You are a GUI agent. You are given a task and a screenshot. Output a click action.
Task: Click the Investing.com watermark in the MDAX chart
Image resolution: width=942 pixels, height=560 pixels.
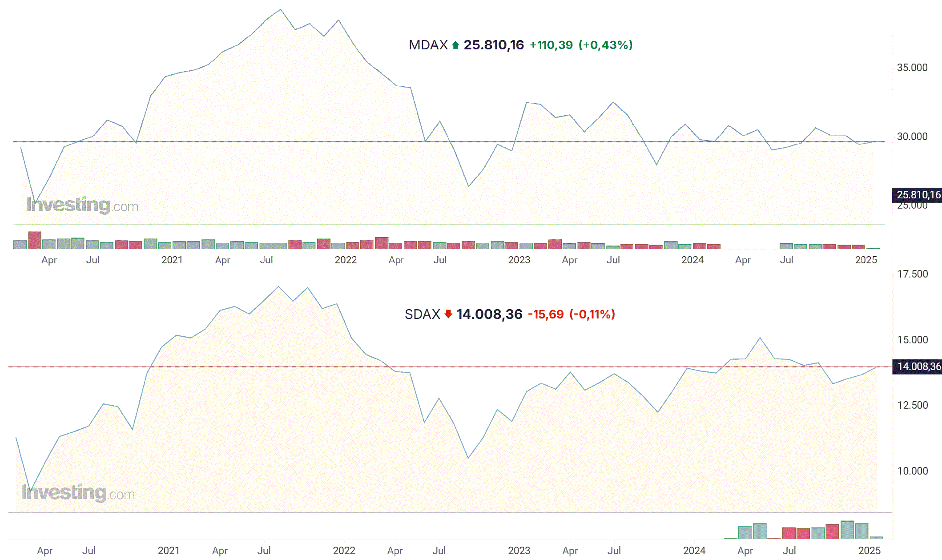[82, 205]
